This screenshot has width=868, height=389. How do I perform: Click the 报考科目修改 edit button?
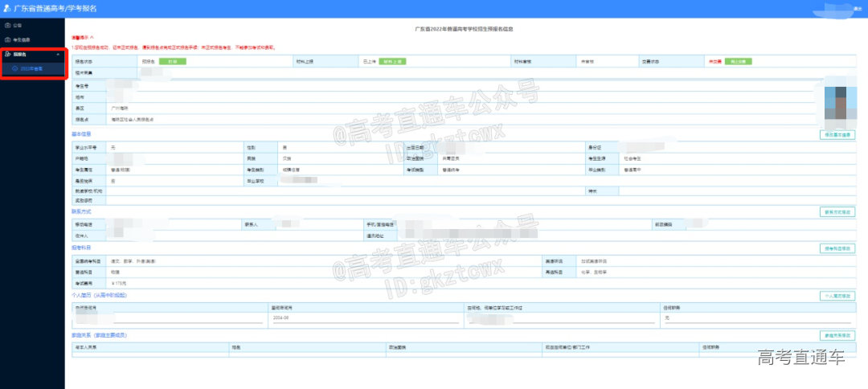(837, 248)
